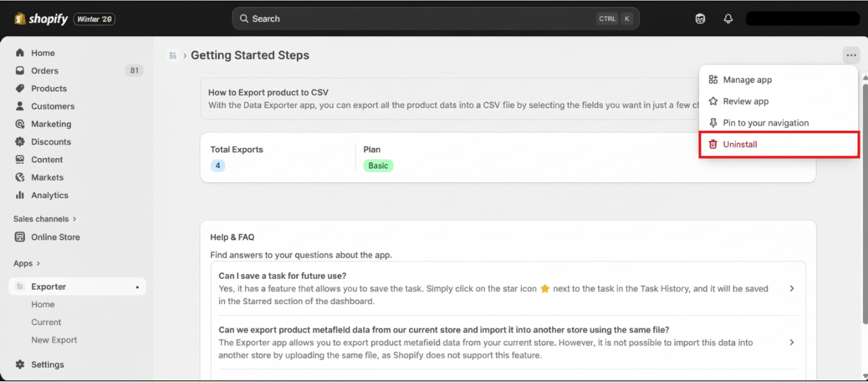Expand the Sales channels section
Viewport: 868px width, 383px height.
45,218
